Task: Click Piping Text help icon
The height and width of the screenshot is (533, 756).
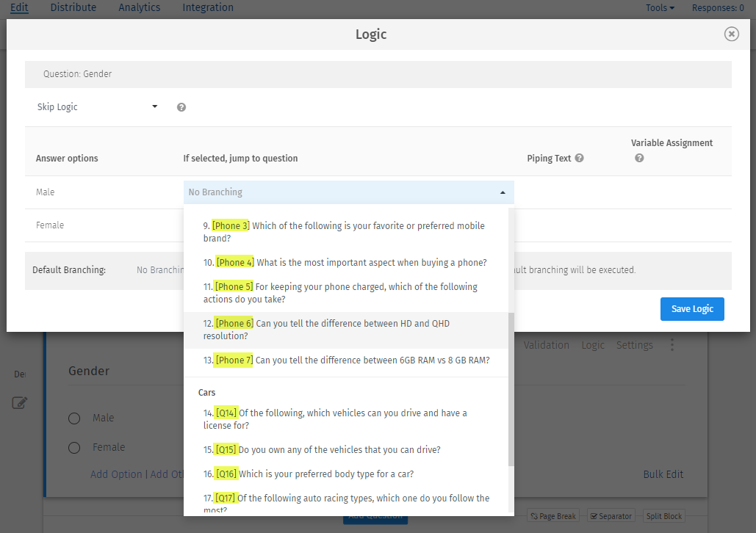Action: [580, 158]
